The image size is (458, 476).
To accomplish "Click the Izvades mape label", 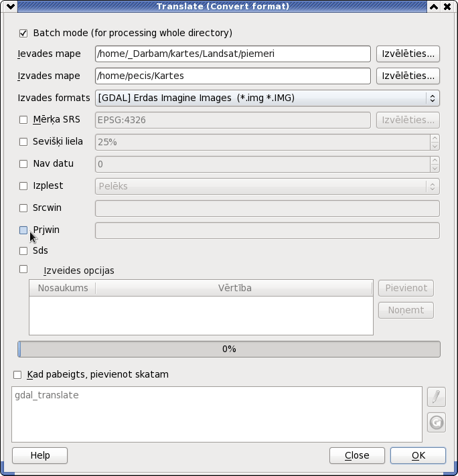I will coord(49,76).
